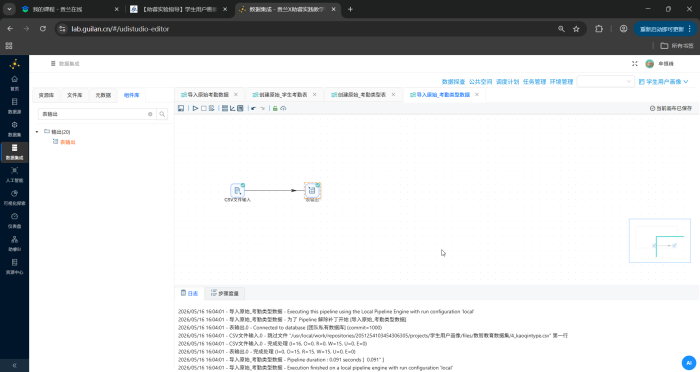
Task: Close the 导入原始考勤数据 tab
Action: 236,95
